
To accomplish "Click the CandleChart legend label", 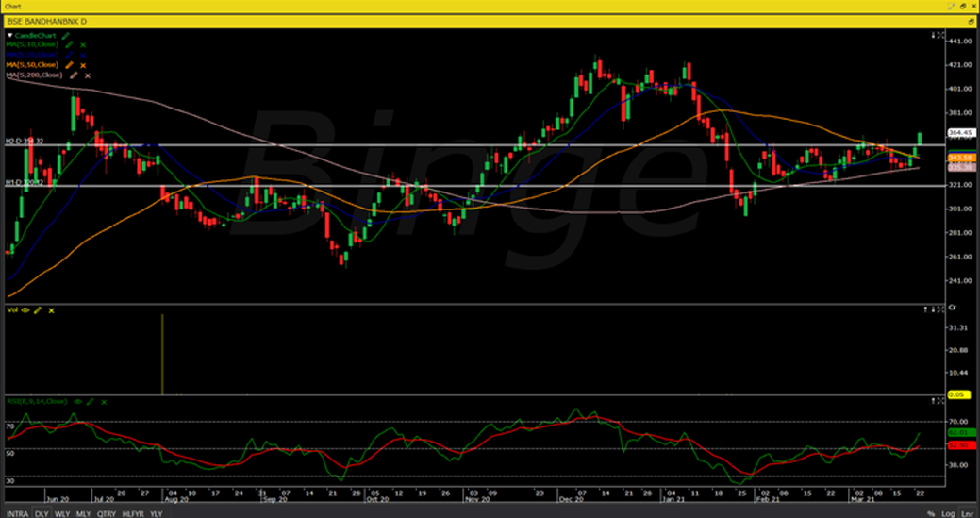I will [35, 36].
